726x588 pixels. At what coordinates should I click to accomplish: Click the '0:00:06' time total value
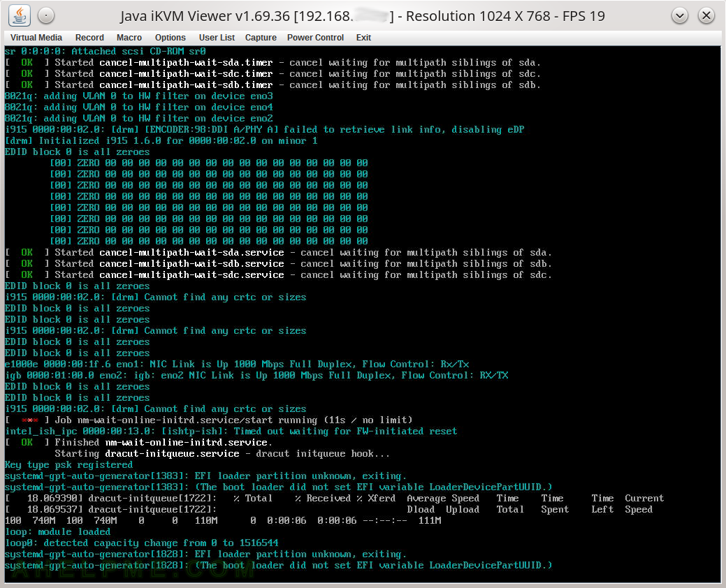pos(286,520)
